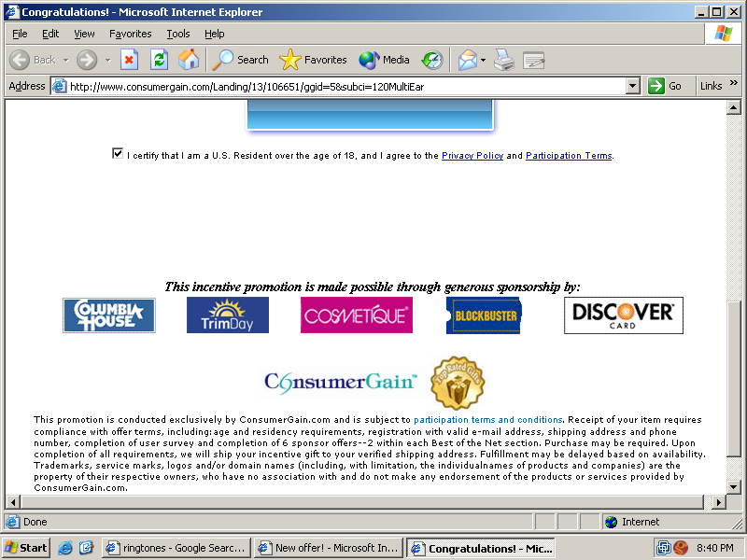Open the Participation Terms link
Image resolution: width=747 pixels, height=560 pixels.
(x=569, y=156)
